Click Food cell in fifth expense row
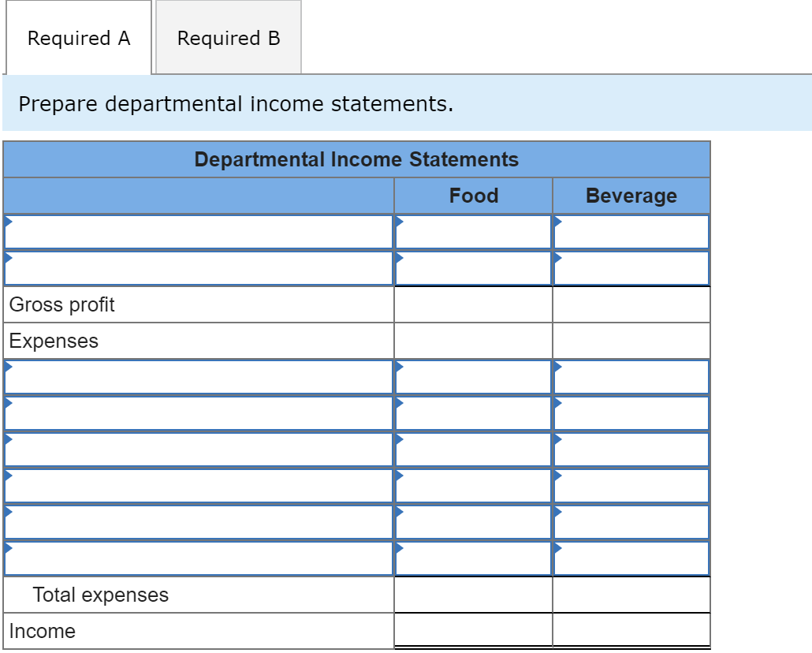This screenshot has width=812, height=653. tap(473, 522)
